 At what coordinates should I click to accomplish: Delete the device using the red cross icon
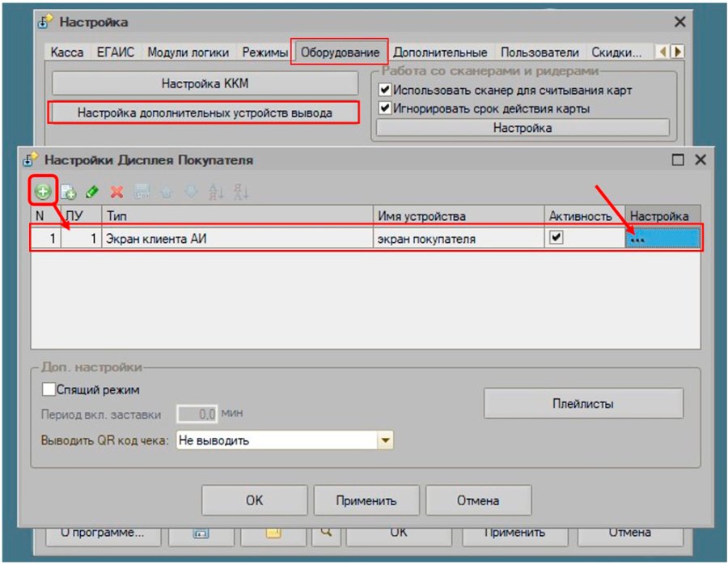click(x=117, y=191)
